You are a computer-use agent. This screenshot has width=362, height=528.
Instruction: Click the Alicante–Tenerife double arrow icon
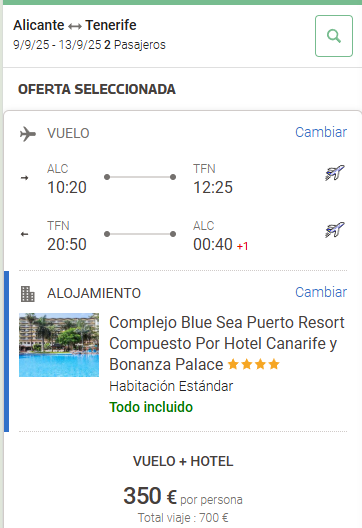click(x=75, y=26)
